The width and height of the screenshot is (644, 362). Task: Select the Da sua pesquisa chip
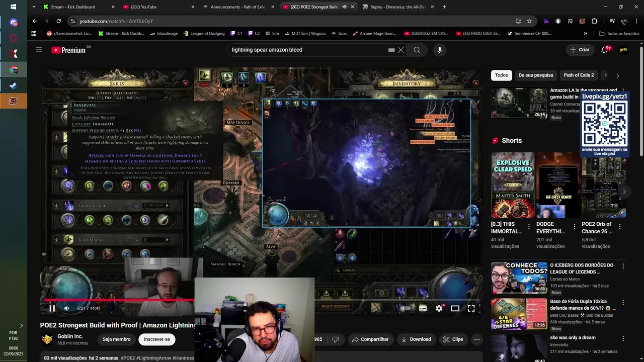coord(535,75)
